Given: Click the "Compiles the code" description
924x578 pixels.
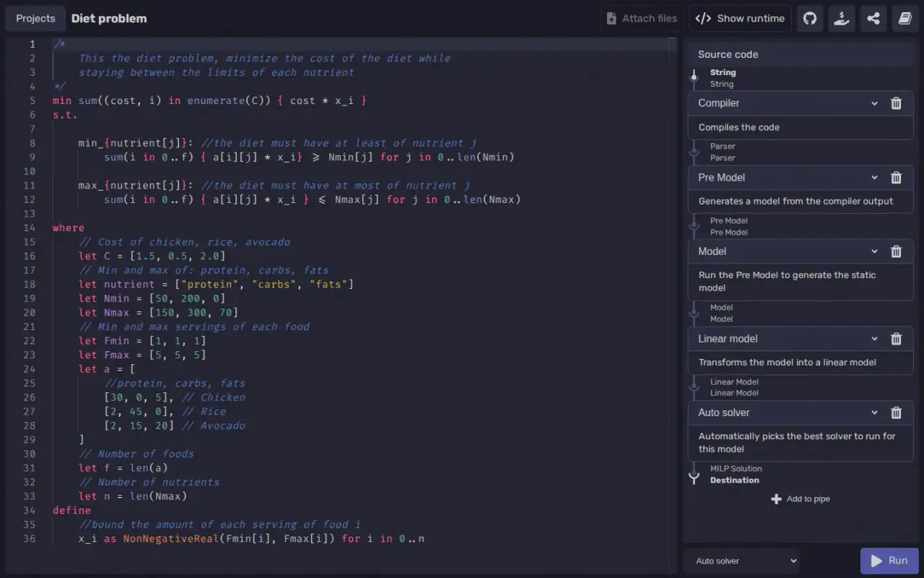Looking at the screenshot, I should 739,127.
